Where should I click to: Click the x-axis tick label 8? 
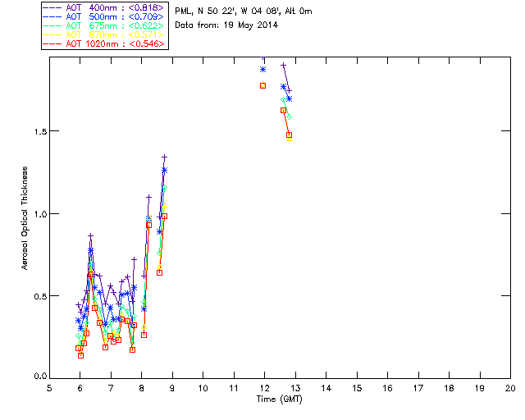pos(142,389)
